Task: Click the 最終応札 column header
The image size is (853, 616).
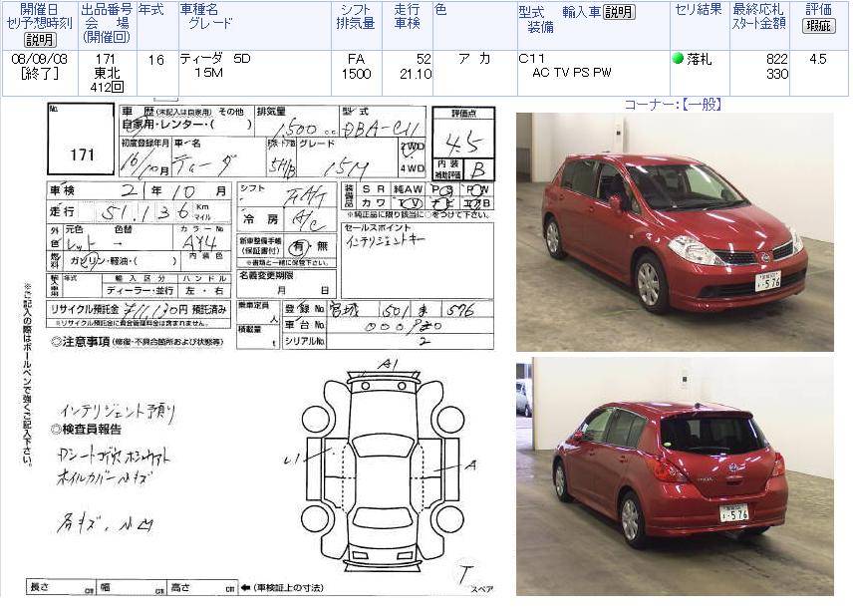Action: pos(758,9)
